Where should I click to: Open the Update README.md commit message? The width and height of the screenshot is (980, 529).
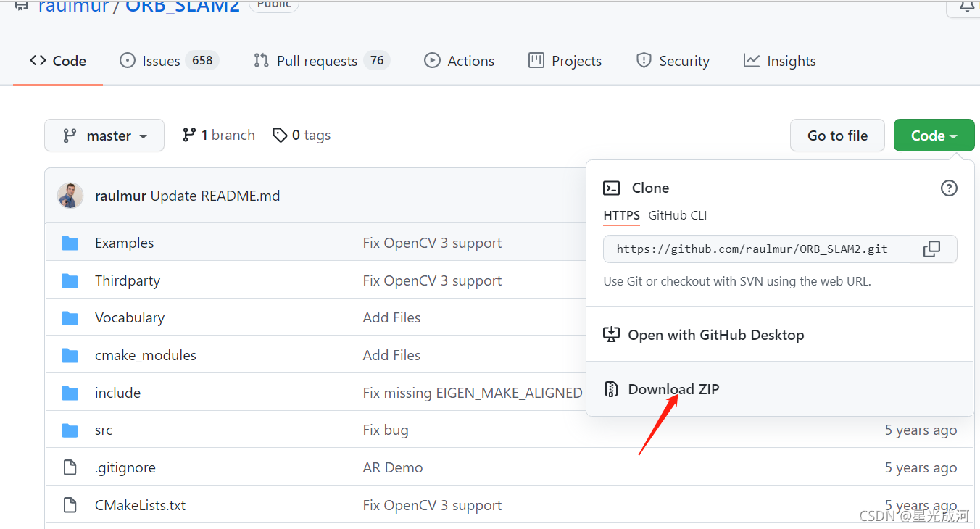coord(215,196)
